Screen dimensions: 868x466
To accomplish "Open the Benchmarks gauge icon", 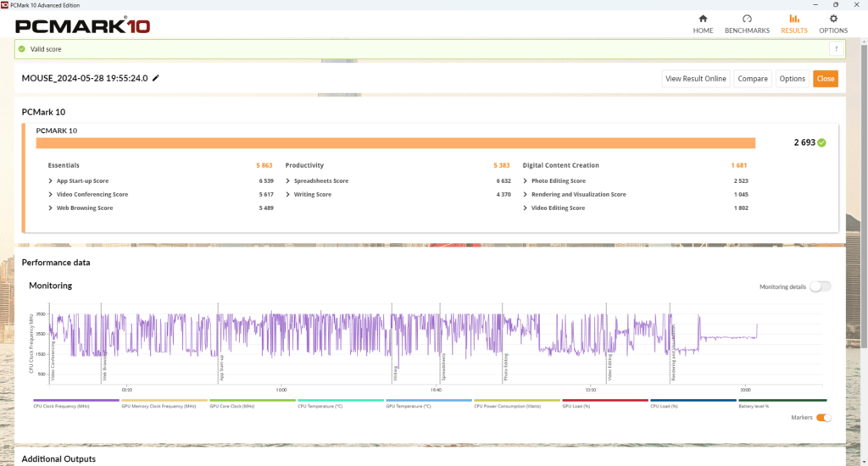I will pos(747,19).
